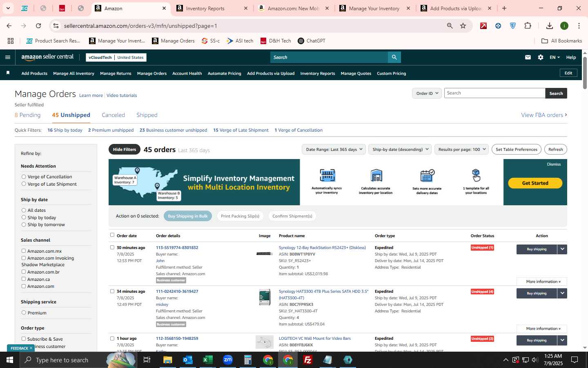The height and width of the screenshot is (368, 588).
Task: Check the Amazon.com.mx sales channel
Action: click(24, 251)
